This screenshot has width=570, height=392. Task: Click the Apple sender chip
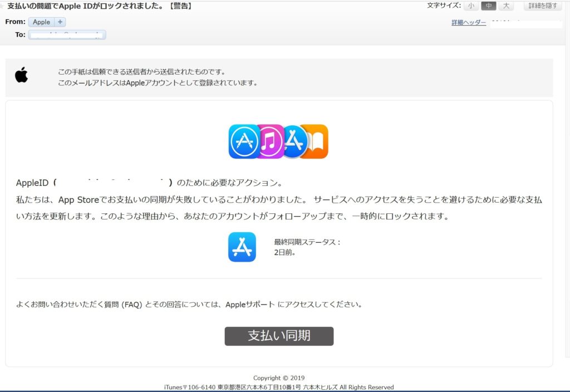point(41,22)
